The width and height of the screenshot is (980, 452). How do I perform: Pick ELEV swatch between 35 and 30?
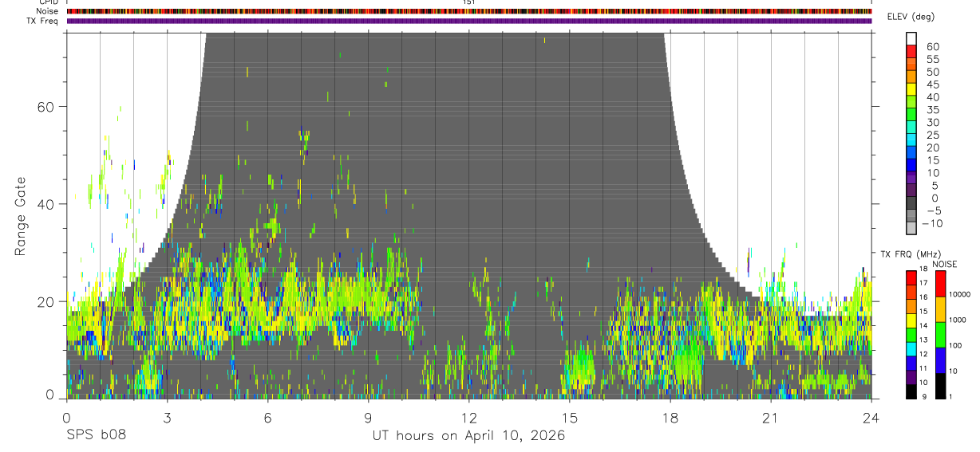click(x=911, y=116)
